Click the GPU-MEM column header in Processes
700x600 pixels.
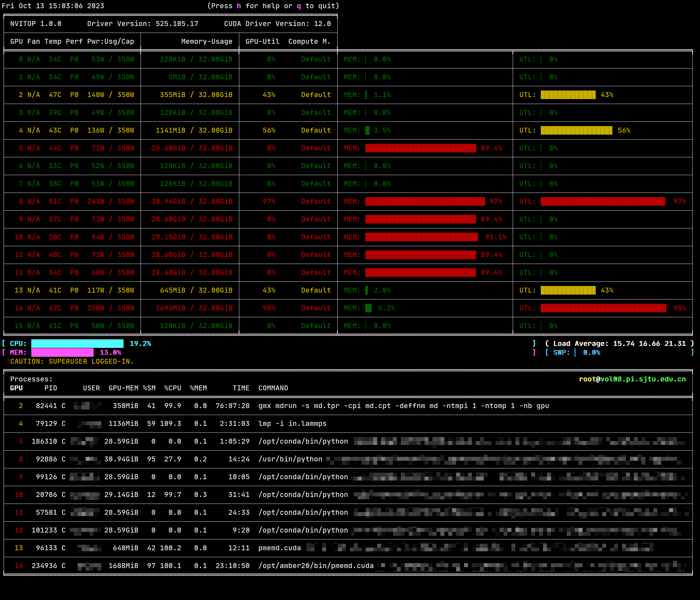pos(123,388)
